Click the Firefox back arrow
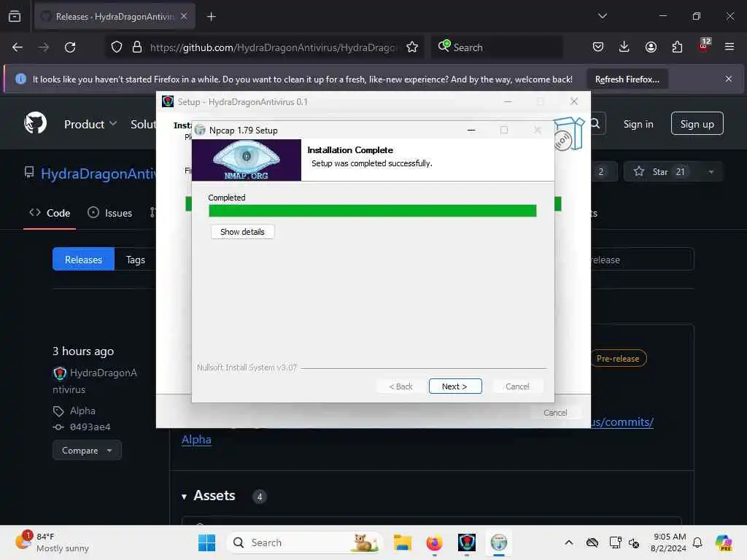This screenshot has width=747, height=560. coord(18,47)
